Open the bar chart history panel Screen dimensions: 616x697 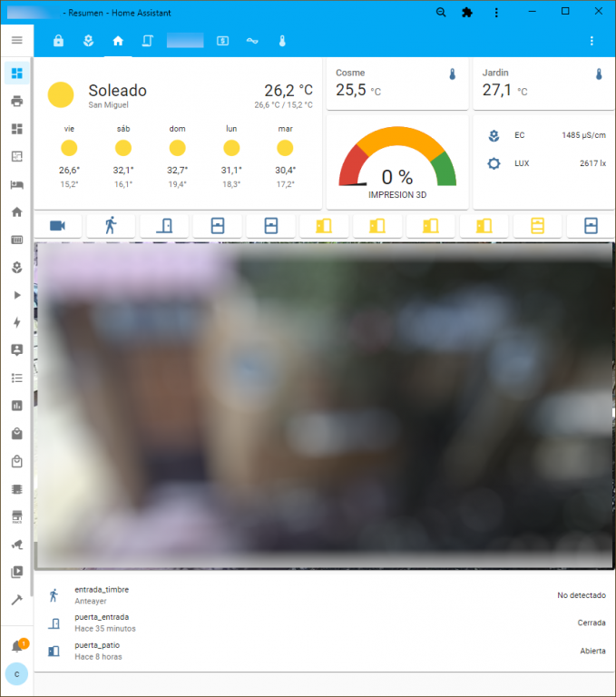(16, 406)
